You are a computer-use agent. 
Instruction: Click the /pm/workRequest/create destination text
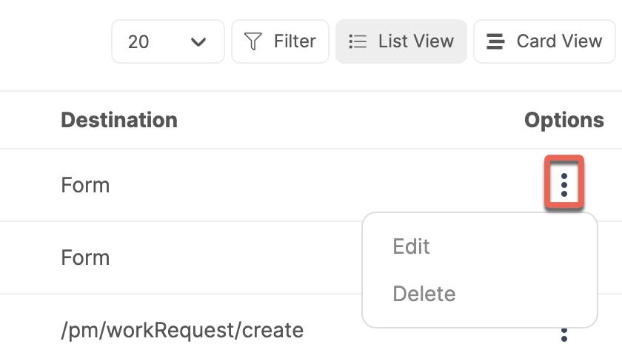[182, 330]
